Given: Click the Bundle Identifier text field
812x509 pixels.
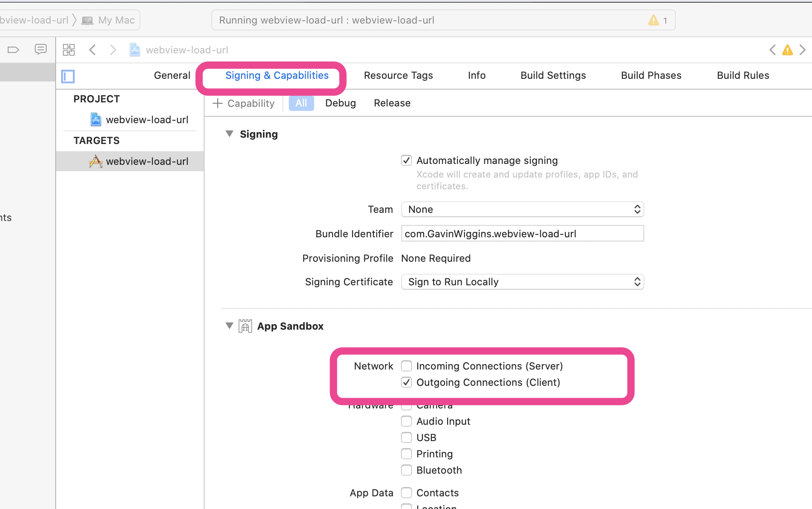Looking at the screenshot, I should coord(522,234).
